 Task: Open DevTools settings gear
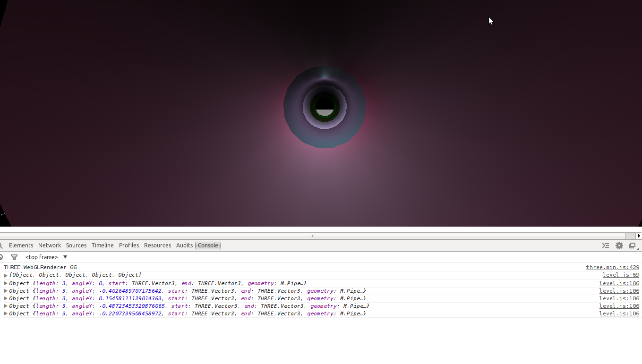tap(619, 245)
